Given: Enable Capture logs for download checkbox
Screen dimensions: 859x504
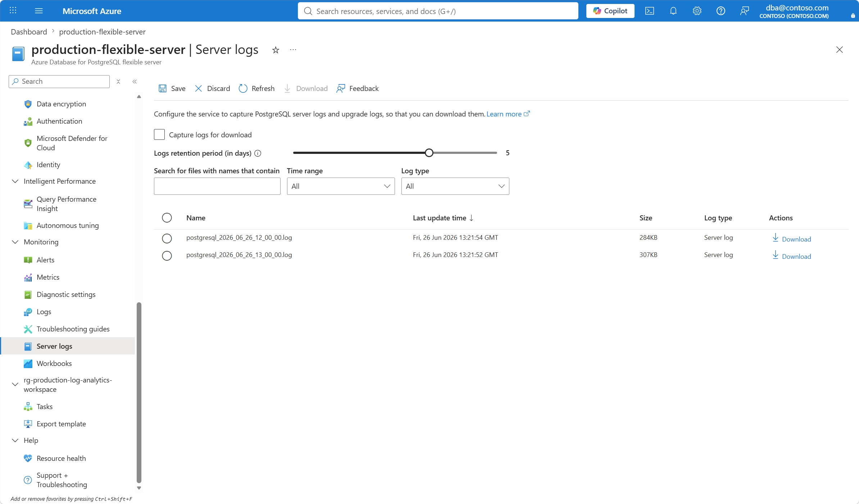Looking at the screenshot, I should [x=159, y=134].
